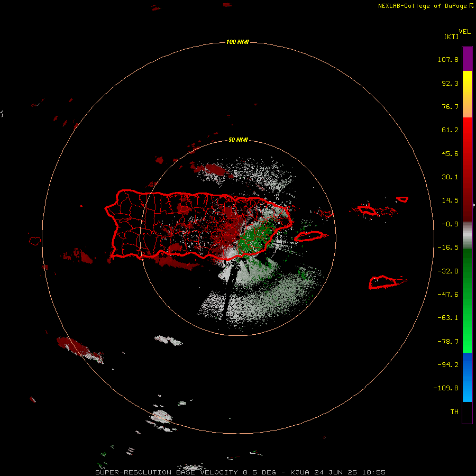Select the 30.1 velocity scale value

tap(450, 177)
